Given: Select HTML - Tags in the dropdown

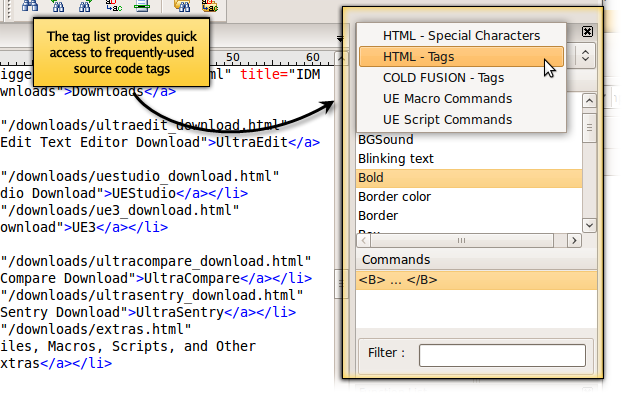Looking at the screenshot, I should [x=461, y=57].
